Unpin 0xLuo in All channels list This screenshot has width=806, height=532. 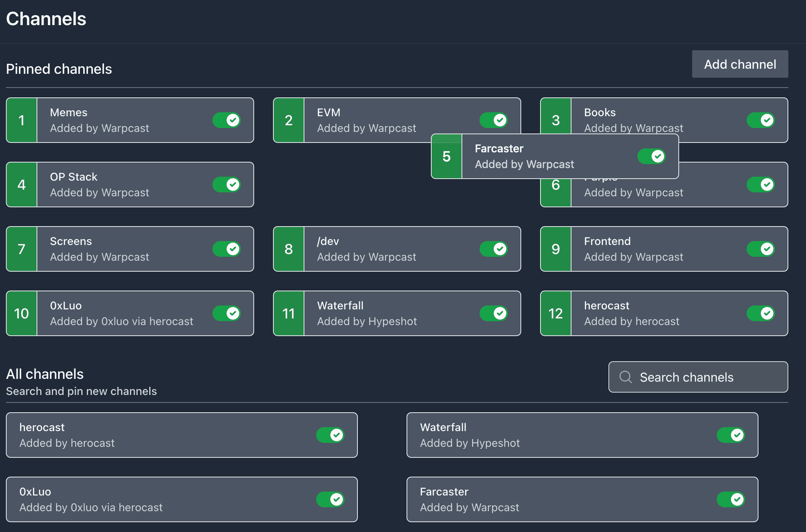tap(330, 499)
